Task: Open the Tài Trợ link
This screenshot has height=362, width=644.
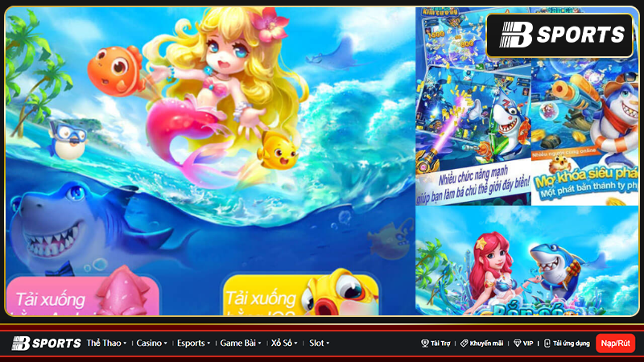Action: click(440, 343)
